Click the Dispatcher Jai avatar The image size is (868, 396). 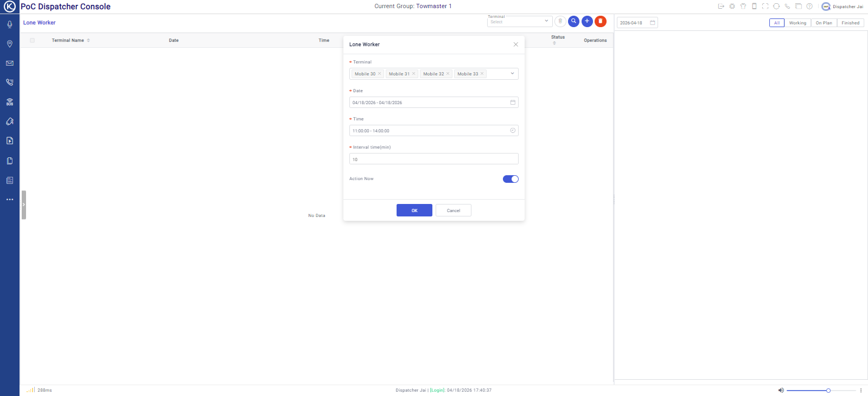pos(826,7)
